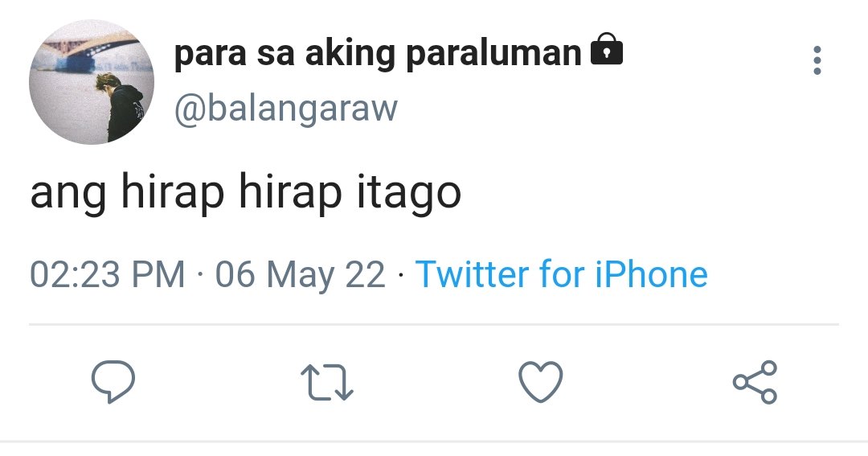The height and width of the screenshot is (456, 868).
Task: Click the padlock protected-account icon
Action: (x=607, y=49)
